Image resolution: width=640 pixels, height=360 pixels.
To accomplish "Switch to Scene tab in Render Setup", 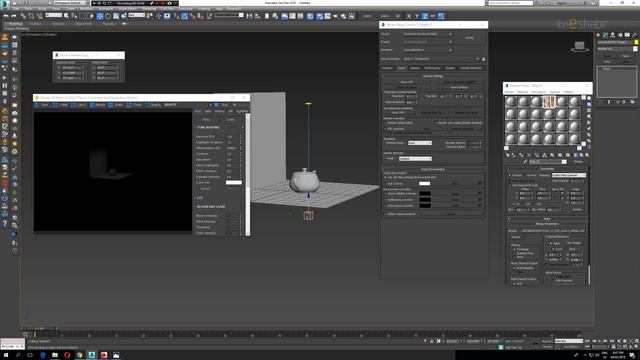I will point(401,68).
